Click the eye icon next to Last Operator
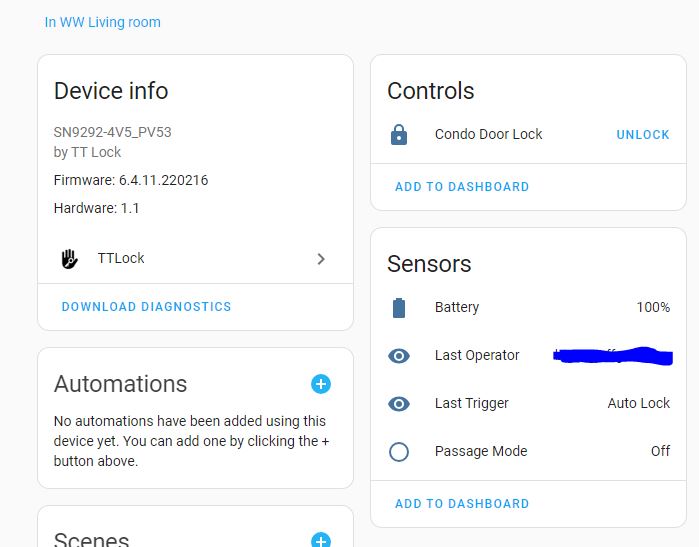 click(x=399, y=356)
